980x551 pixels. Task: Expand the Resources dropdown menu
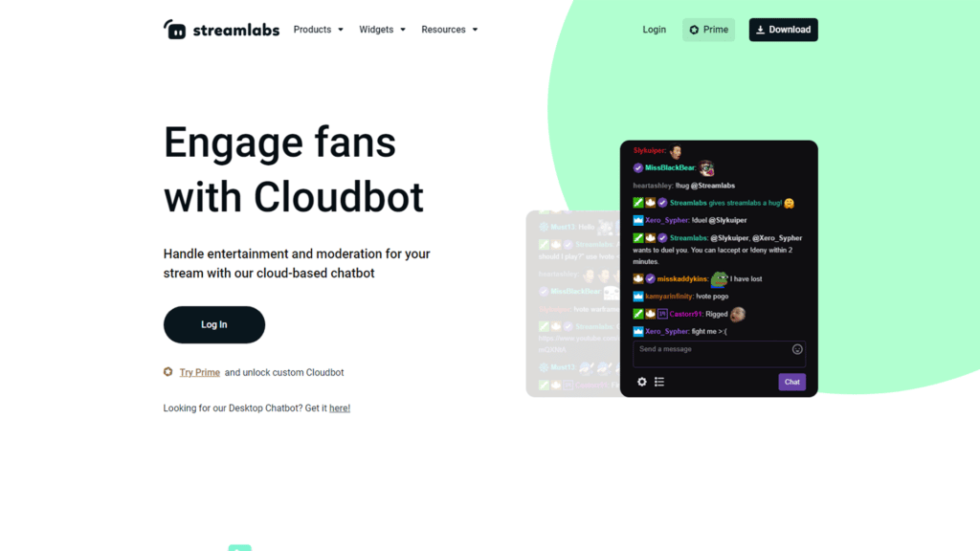(x=450, y=30)
